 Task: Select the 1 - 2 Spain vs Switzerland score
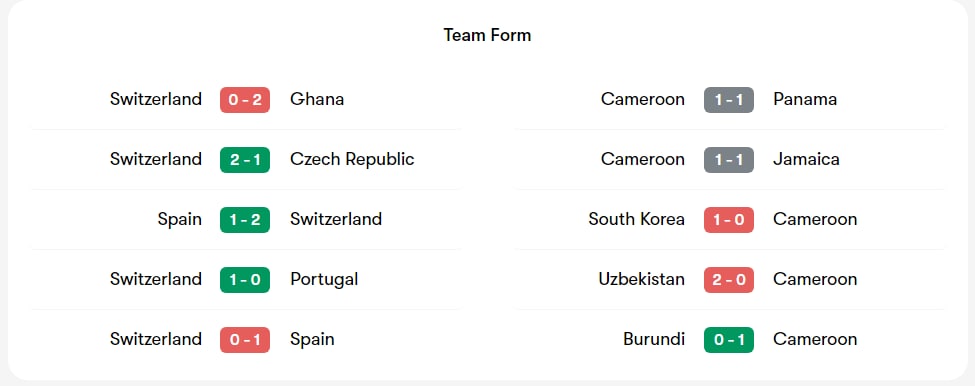tap(244, 219)
